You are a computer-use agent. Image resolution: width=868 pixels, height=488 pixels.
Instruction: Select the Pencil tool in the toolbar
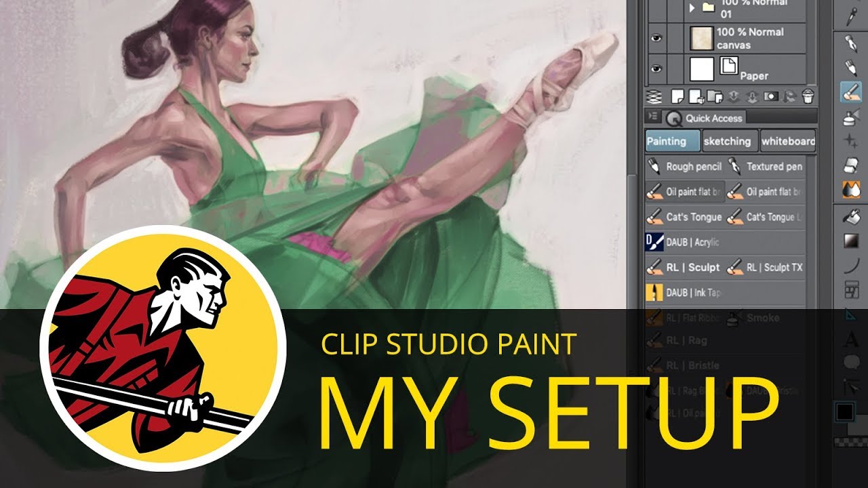coord(851,67)
